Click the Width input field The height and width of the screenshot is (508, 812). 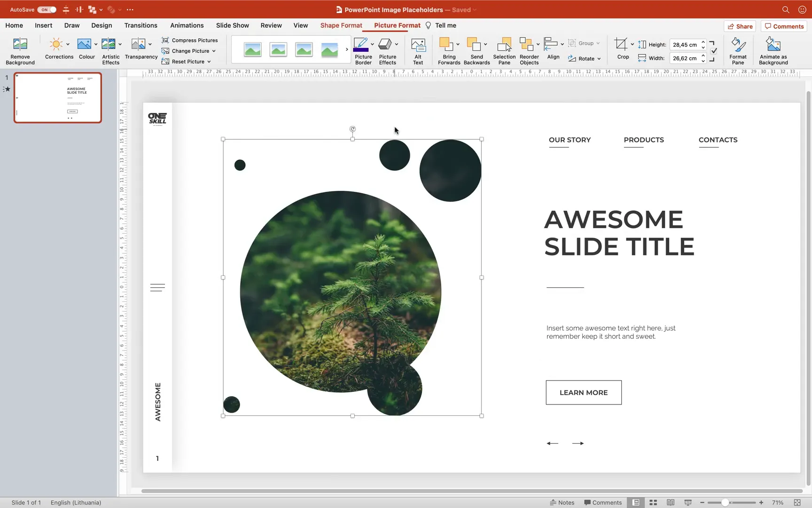685,58
